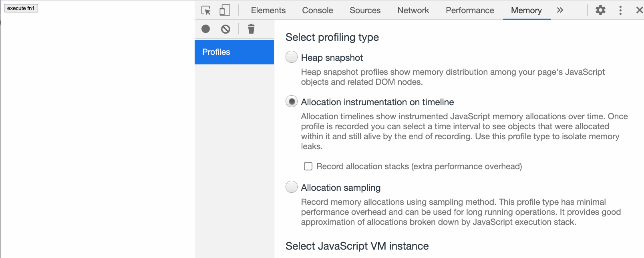644x258 pixels.
Task: Select the Heap snapshot radio button
Action: pos(292,57)
